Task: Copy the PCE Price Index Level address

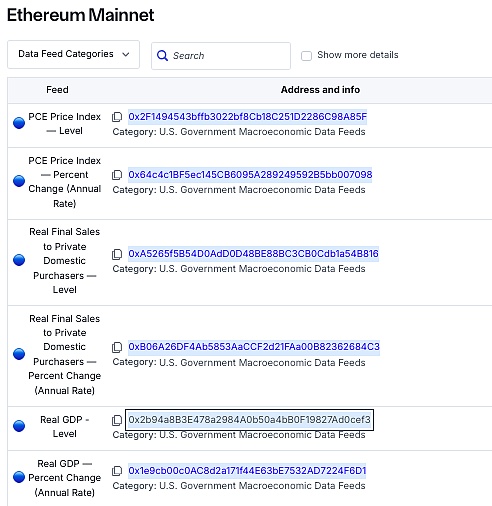Action: coord(117,117)
